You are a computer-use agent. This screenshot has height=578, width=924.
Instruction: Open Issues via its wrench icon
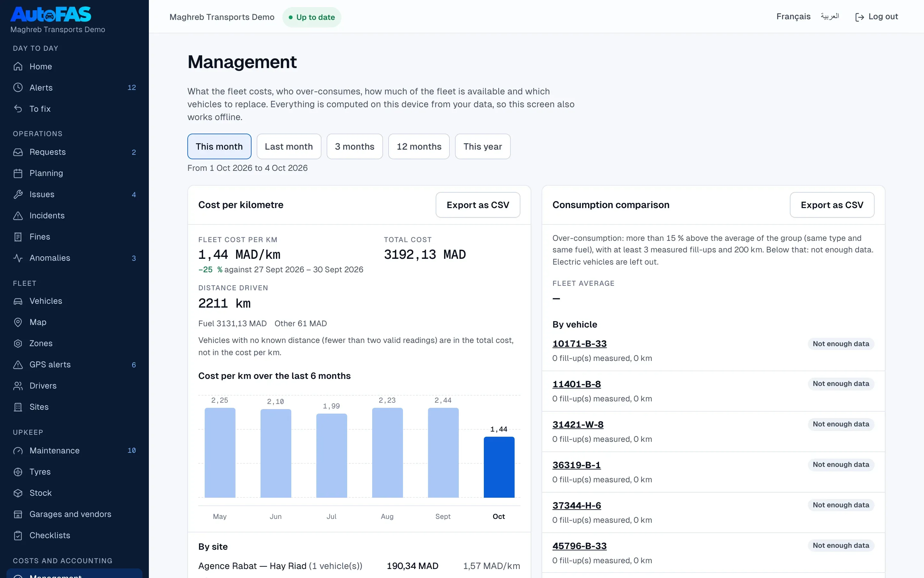(x=18, y=195)
